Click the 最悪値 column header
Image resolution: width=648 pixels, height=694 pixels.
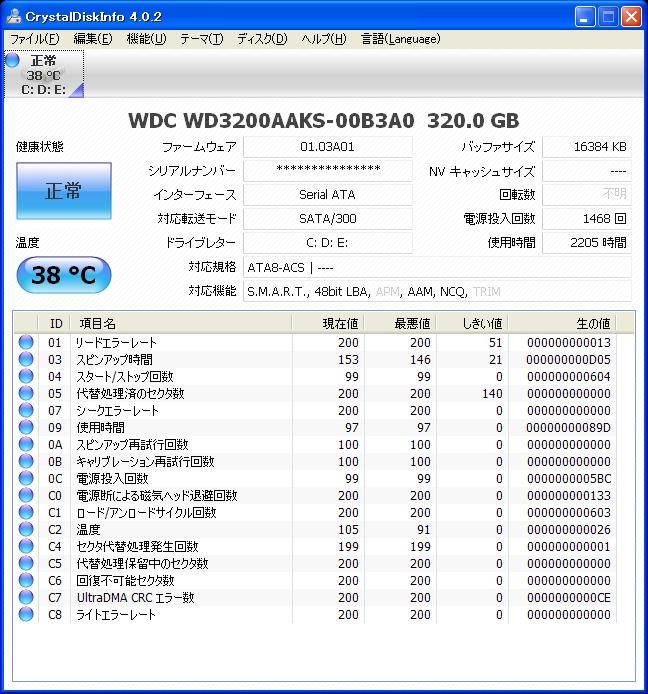click(400, 324)
